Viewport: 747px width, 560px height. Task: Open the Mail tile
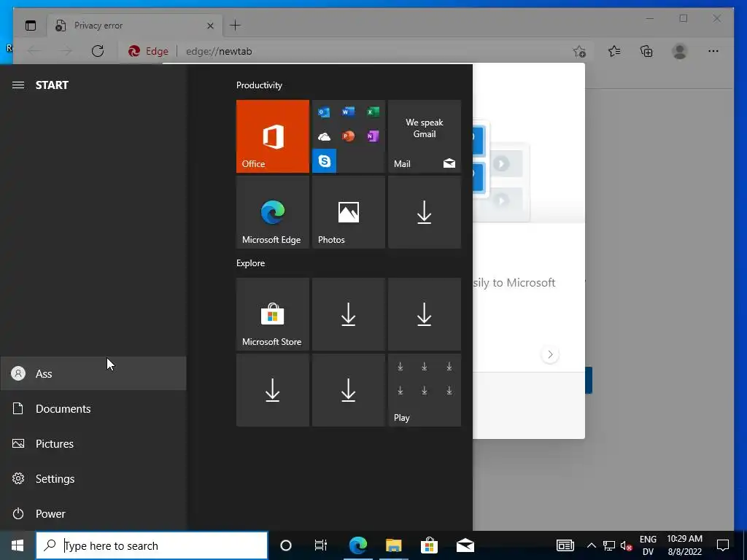pos(425,136)
